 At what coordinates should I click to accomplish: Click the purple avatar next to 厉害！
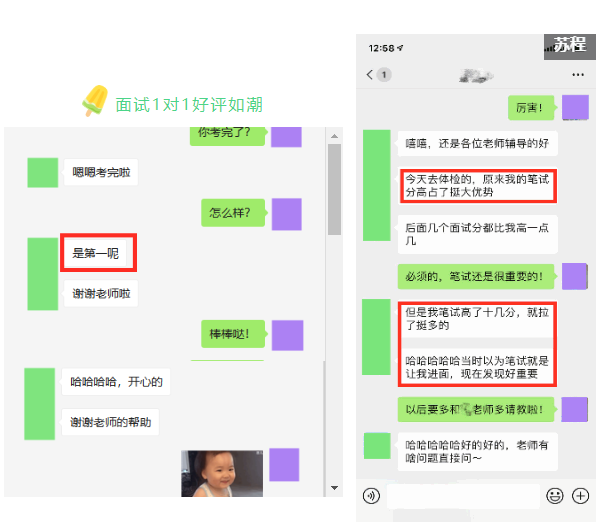coord(574,107)
